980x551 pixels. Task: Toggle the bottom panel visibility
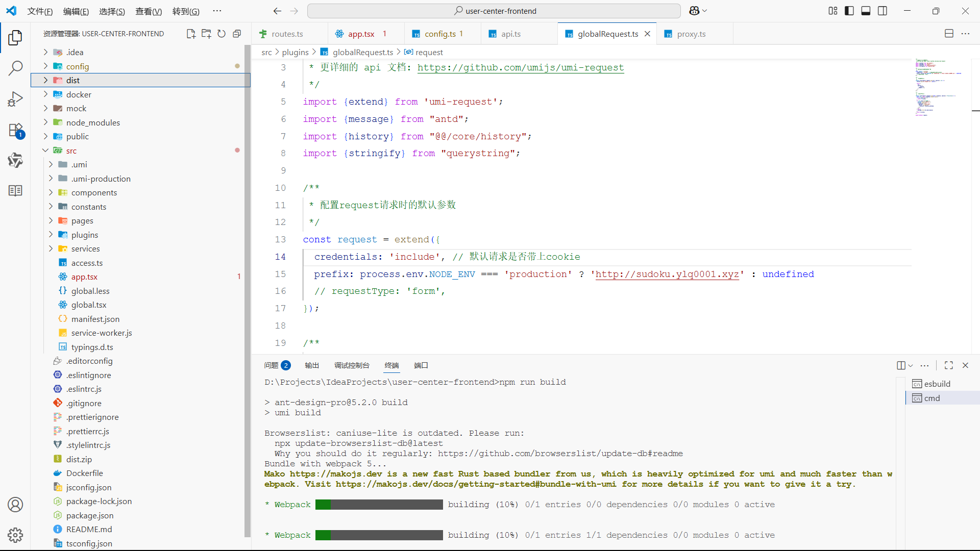pos(866,11)
